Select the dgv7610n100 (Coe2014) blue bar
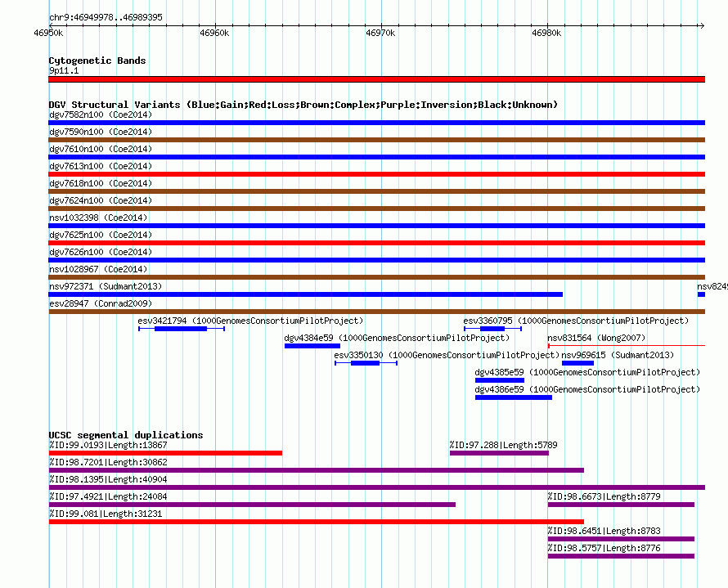The height and width of the screenshot is (588, 728). click(x=376, y=157)
